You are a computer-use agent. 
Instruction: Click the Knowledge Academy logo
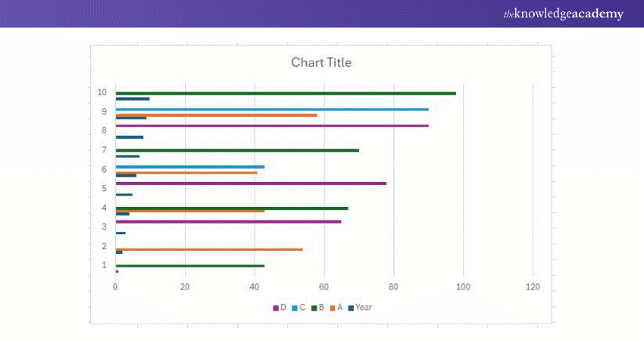[x=563, y=14]
